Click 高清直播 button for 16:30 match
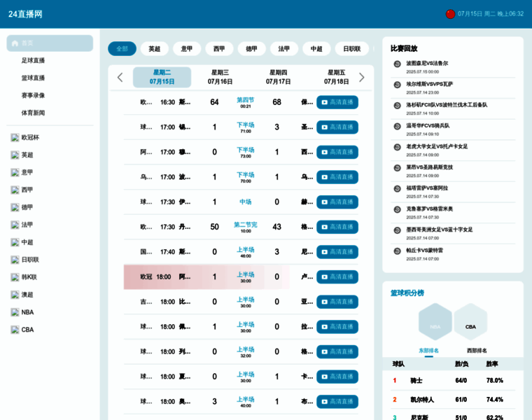The height and width of the screenshot is (420, 532). pos(337,102)
